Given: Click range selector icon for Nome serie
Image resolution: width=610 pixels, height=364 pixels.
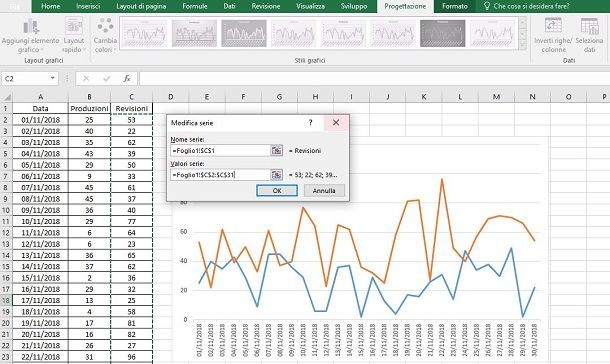Looking at the screenshot, I should pos(276,150).
